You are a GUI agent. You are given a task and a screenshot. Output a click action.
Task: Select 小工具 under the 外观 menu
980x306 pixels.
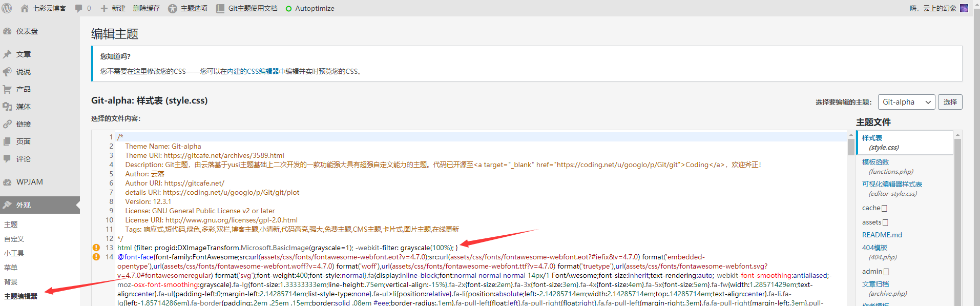(14, 253)
